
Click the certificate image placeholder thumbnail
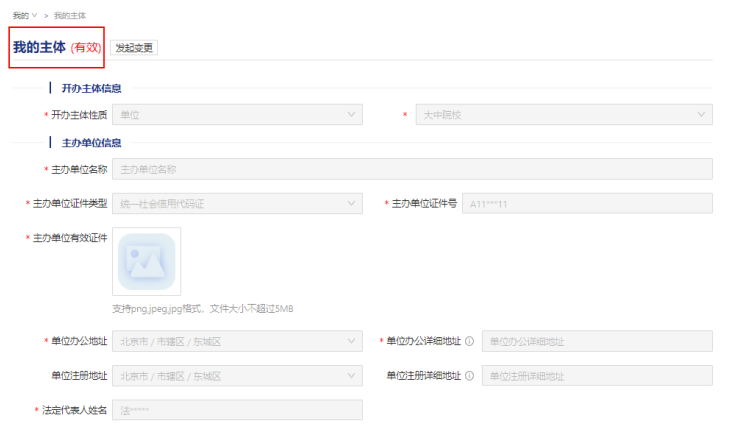[x=147, y=261]
